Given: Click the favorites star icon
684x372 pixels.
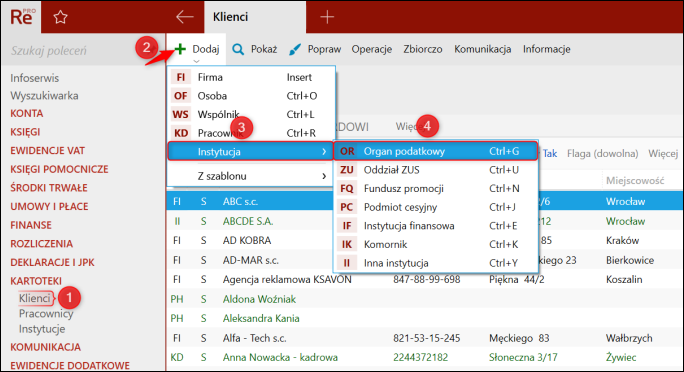Looking at the screenshot, I should [60, 17].
